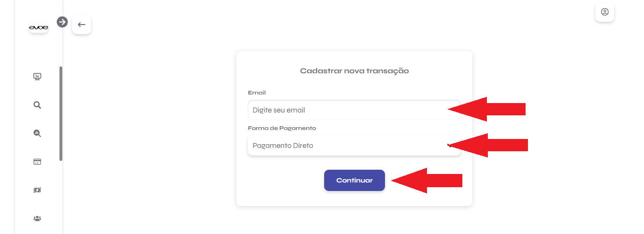Expand the sidebar with the circled arrow

pyautogui.click(x=62, y=22)
